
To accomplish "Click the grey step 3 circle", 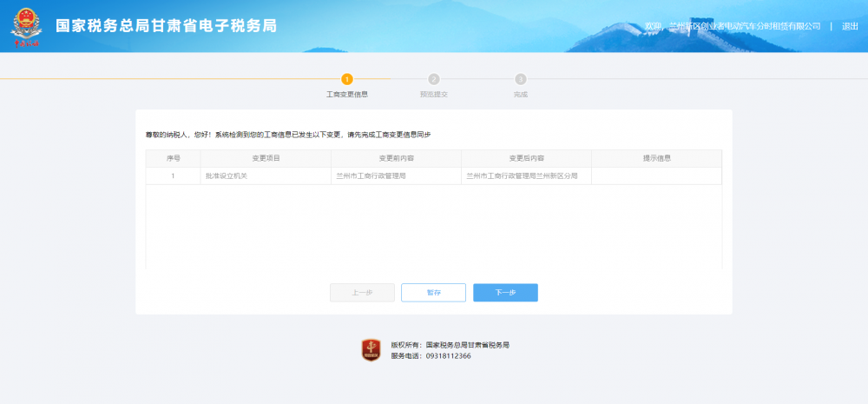I will pyautogui.click(x=521, y=79).
